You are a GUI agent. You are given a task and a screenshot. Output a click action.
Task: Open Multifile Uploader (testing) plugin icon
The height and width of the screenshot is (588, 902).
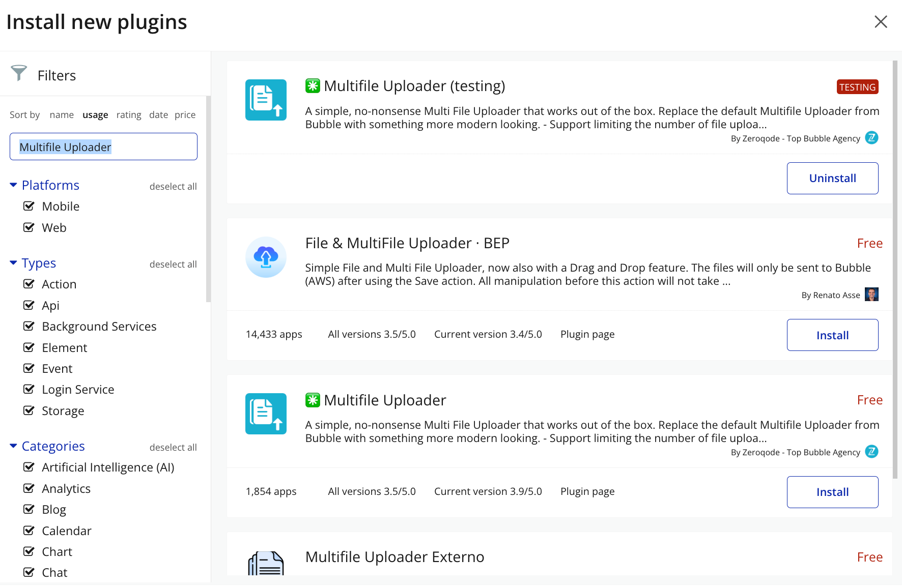point(266,100)
